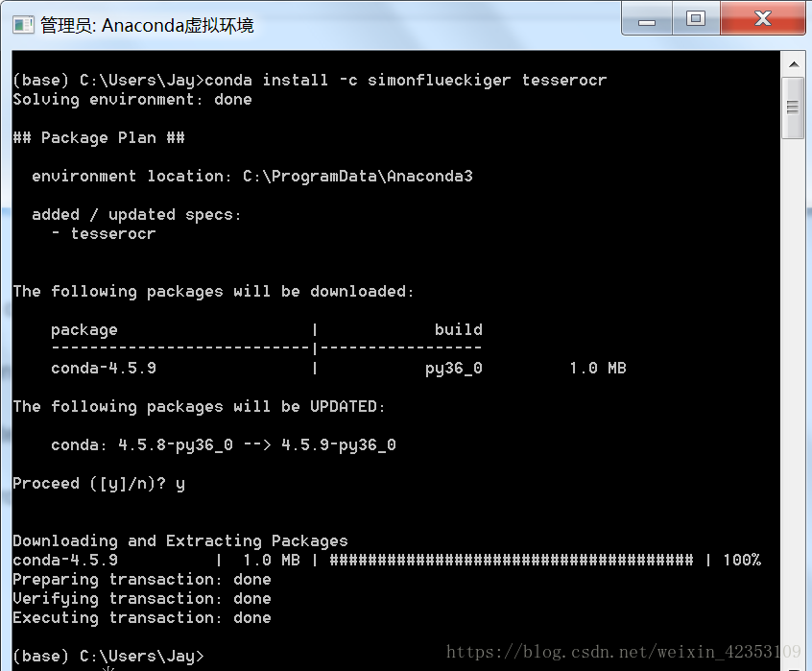Click 'The following packages will be downloaded:' line
The height and width of the screenshot is (671, 812).
coord(213,292)
